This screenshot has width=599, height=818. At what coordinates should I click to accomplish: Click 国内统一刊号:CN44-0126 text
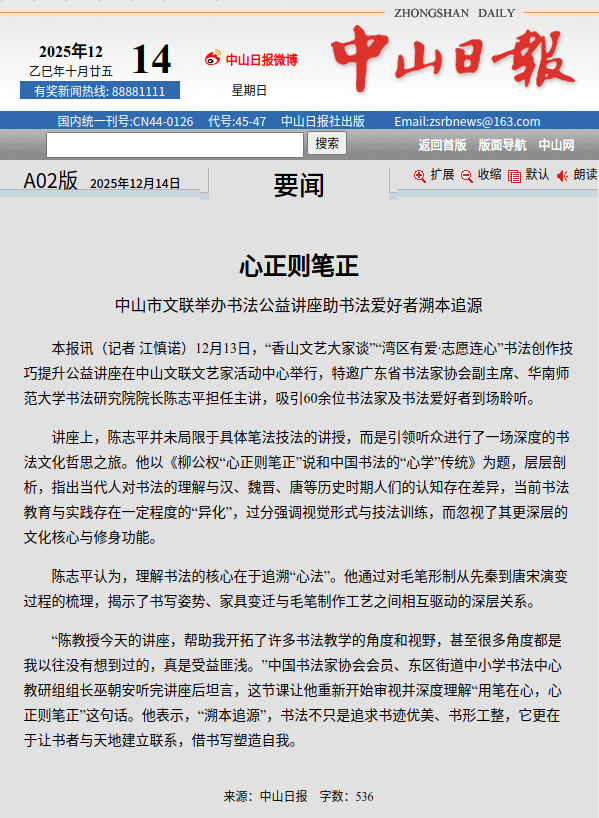click(x=125, y=122)
